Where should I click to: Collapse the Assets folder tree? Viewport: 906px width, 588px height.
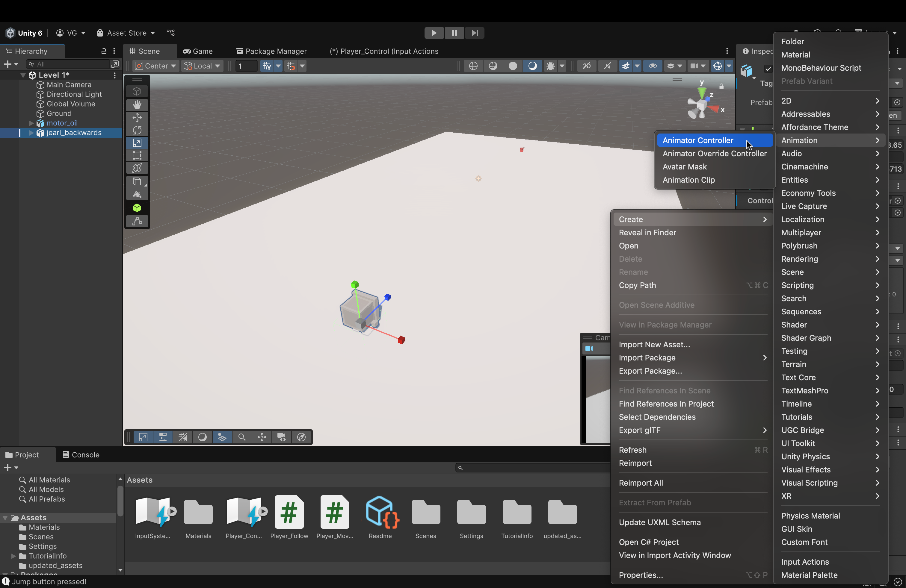(x=5, y=518)
